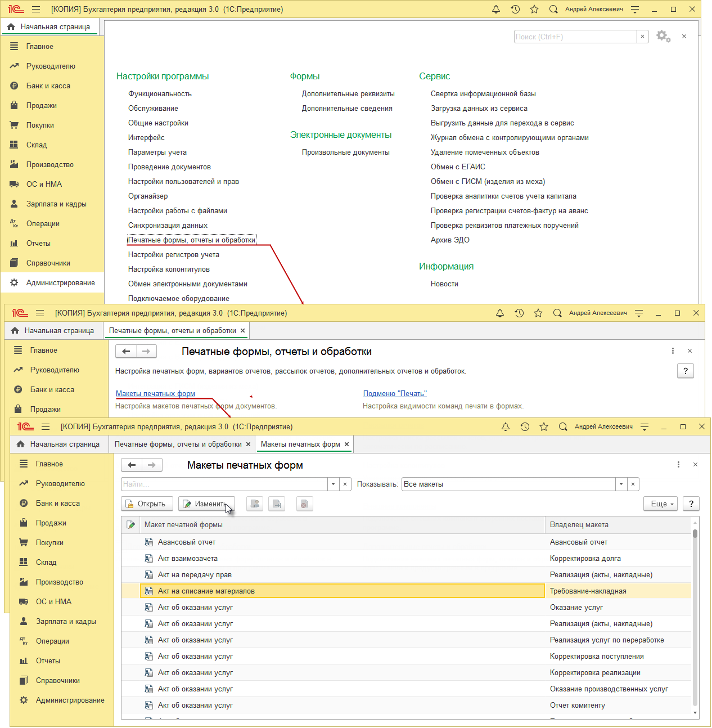712x728 pixels.
Task: Open Свертка информационной базы under Сервис
Action: coord(483,93)
